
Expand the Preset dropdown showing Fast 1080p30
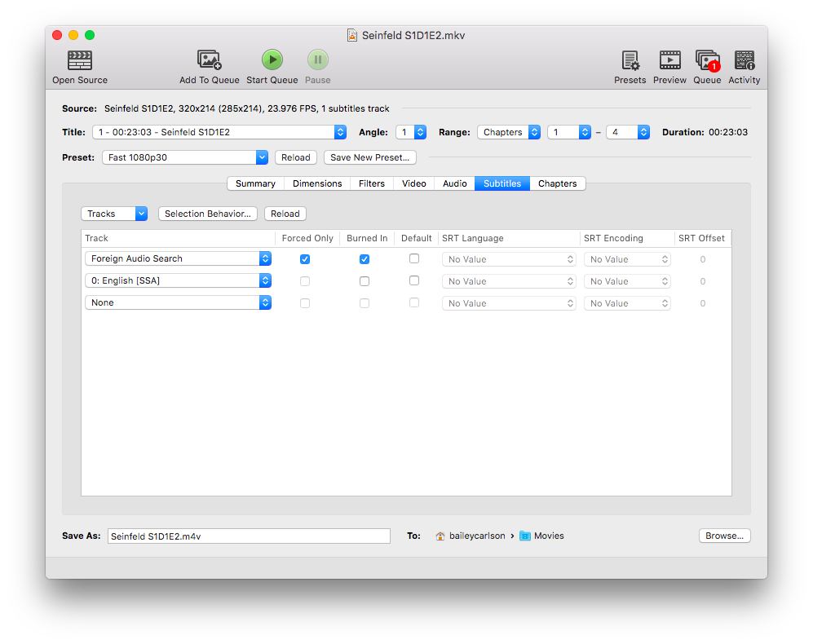tap(184, 157)
